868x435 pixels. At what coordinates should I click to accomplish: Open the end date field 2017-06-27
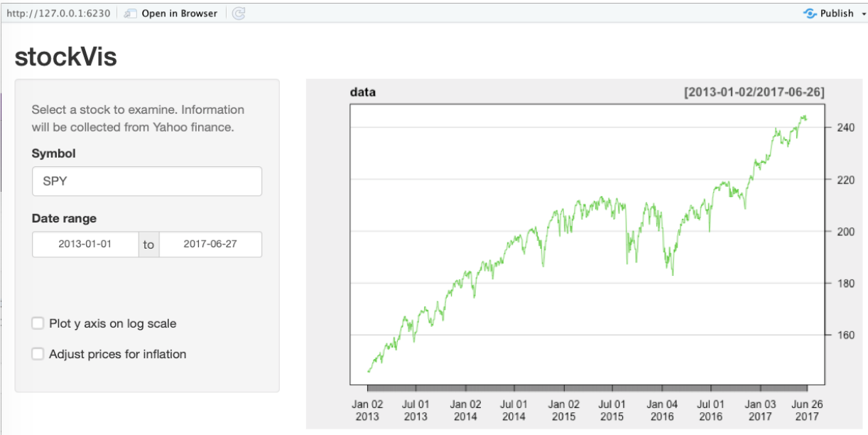210,245
